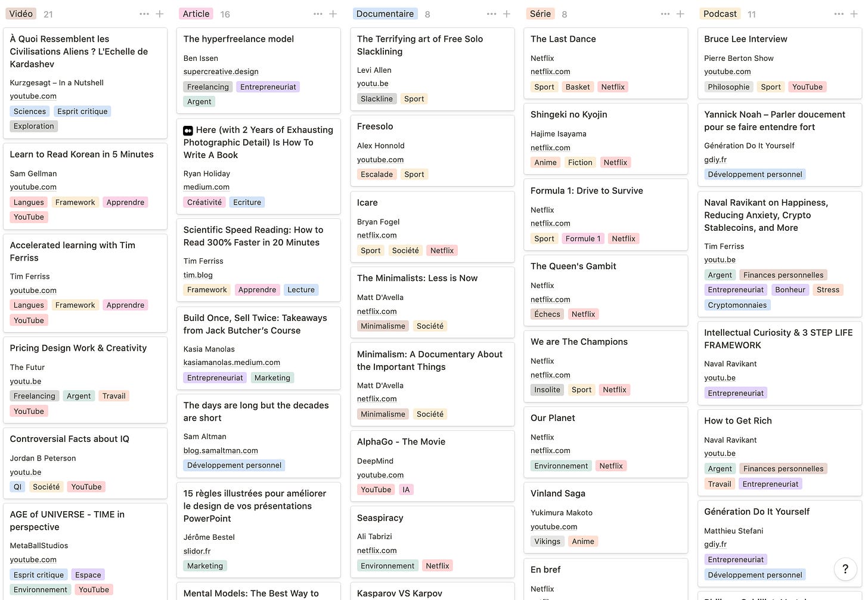Click the IA tag on AlphaGo card

tap(406, 490)
